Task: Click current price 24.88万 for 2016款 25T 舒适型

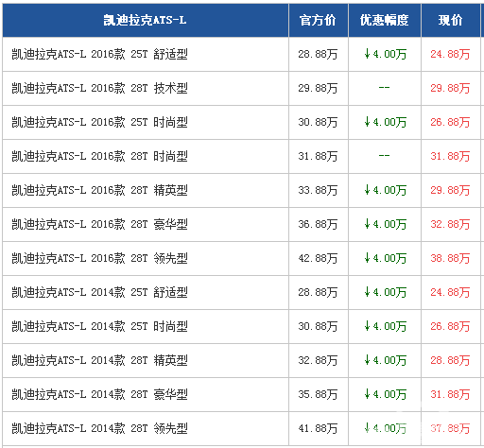Action: 450,54
